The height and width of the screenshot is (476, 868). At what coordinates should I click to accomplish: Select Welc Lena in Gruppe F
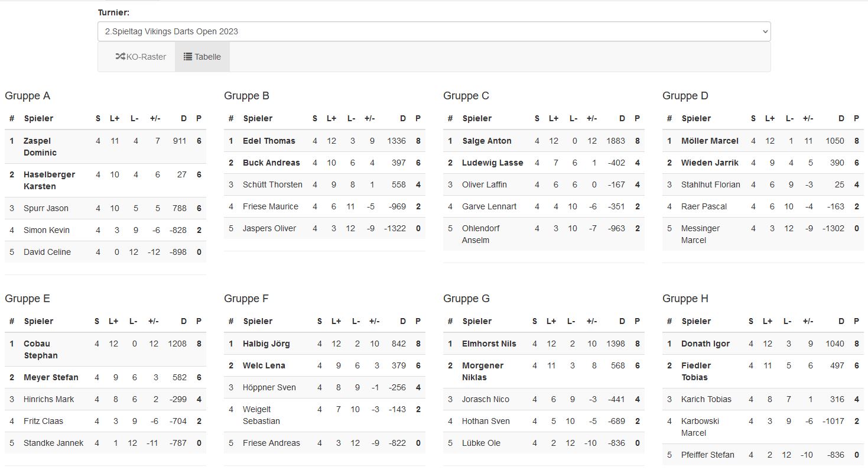pyautogui.click(x=264, y=365)
